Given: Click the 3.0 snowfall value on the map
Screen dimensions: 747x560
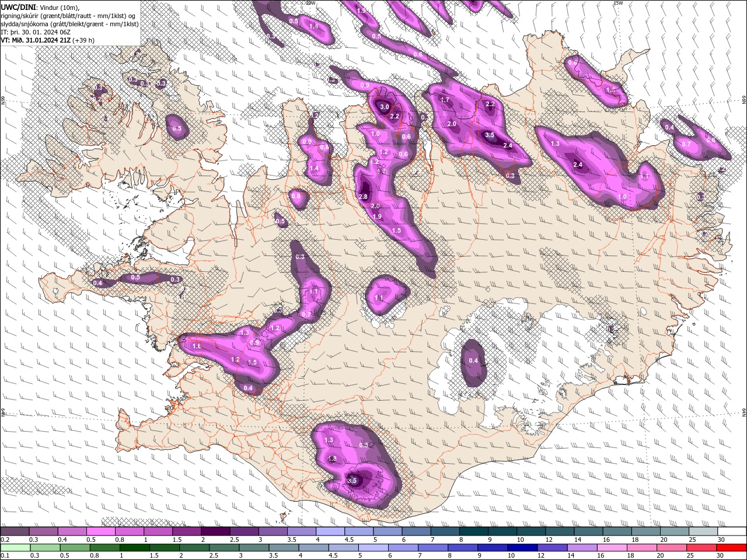Looking at the screenshot, I should pyautogui.click(x=385, y=107).
